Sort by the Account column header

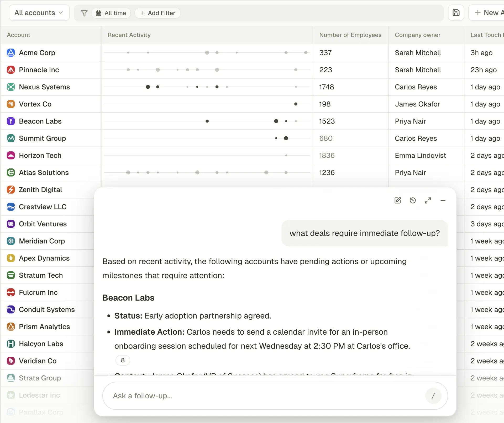19,35
